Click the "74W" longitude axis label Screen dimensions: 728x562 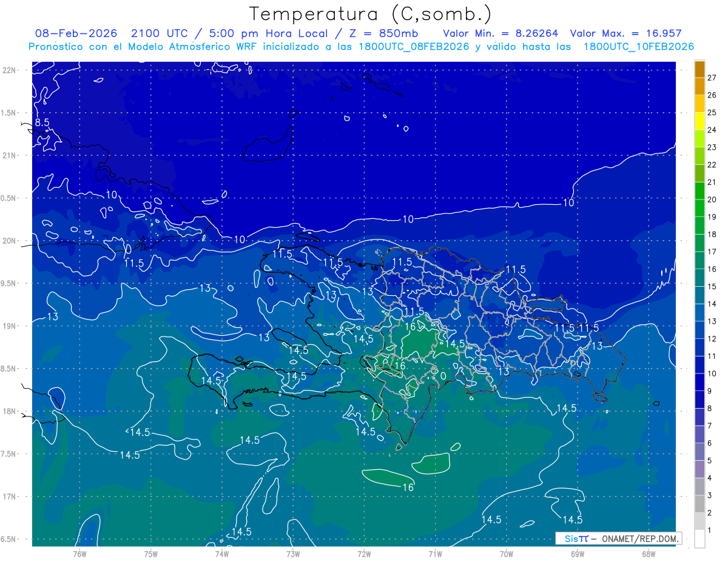tap(222, 554)
